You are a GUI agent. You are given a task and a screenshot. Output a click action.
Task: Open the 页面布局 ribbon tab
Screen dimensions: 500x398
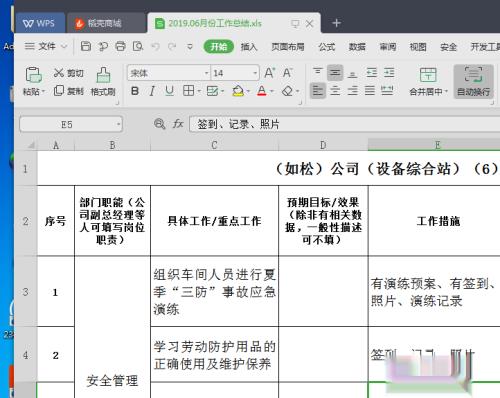point(288,47)
